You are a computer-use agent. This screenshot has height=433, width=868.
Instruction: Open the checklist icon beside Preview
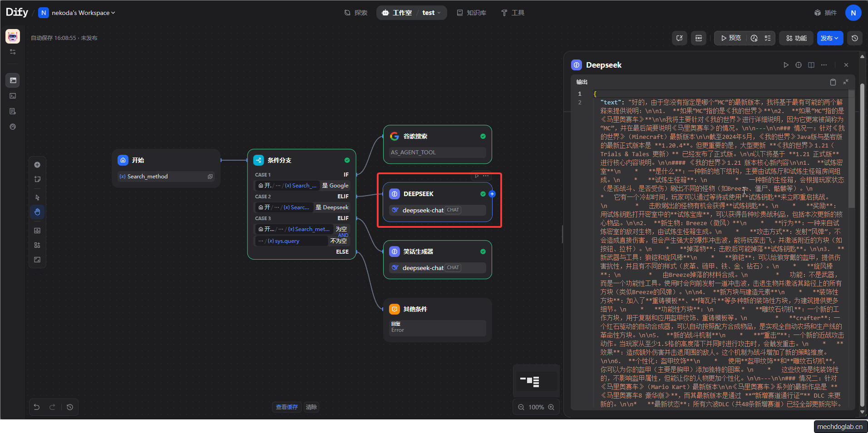click(768, 38)
